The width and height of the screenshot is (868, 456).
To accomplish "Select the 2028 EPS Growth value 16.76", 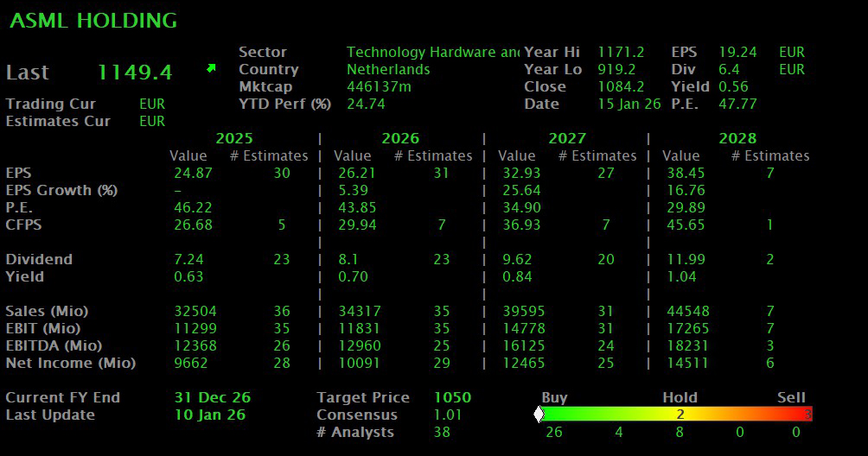I will pyautogui.click(x=686, y=190).
